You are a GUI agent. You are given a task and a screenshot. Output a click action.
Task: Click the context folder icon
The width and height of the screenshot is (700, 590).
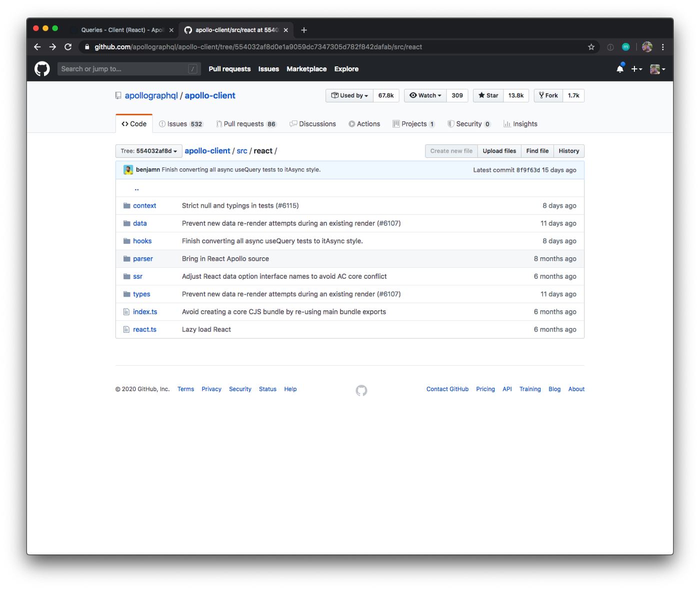[126, 206]
